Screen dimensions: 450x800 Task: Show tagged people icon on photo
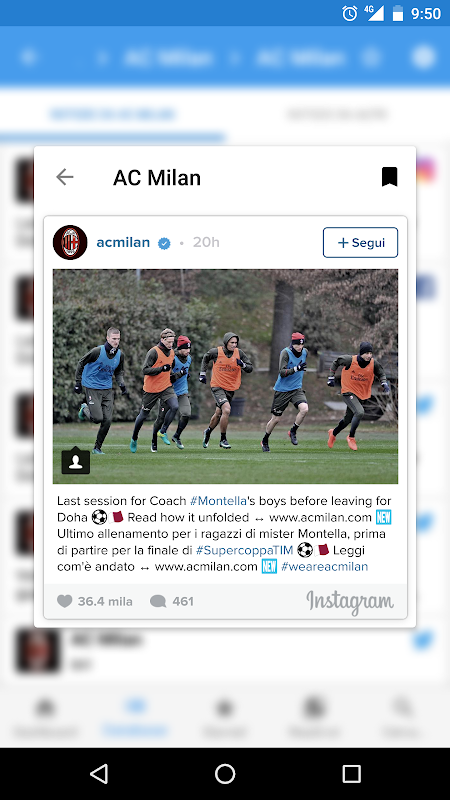[x=76, y=461]
